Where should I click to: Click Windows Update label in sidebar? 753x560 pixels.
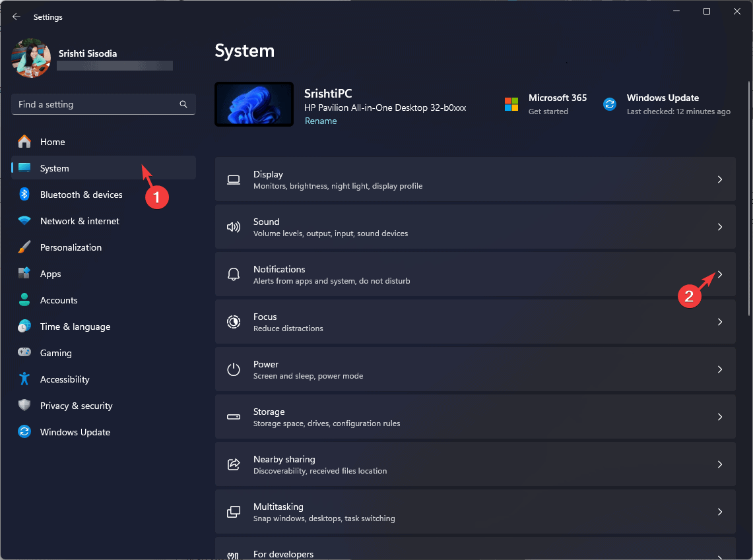(x=75, y=432)
